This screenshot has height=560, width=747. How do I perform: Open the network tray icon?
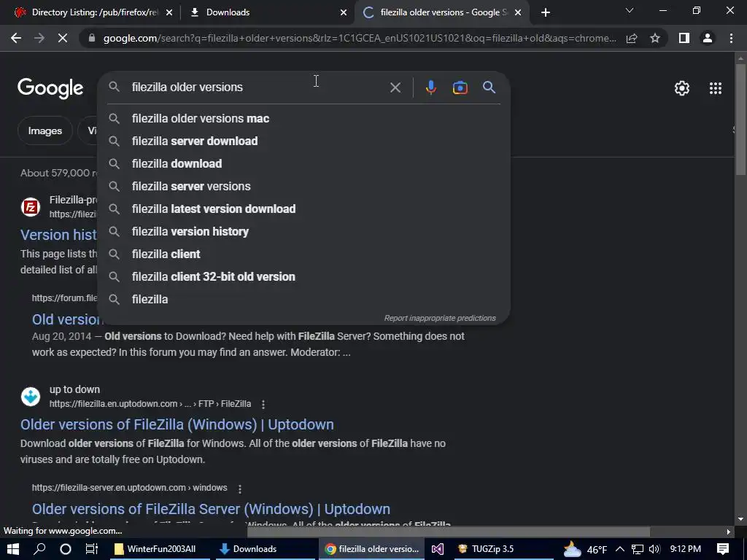tap(637, 549)
